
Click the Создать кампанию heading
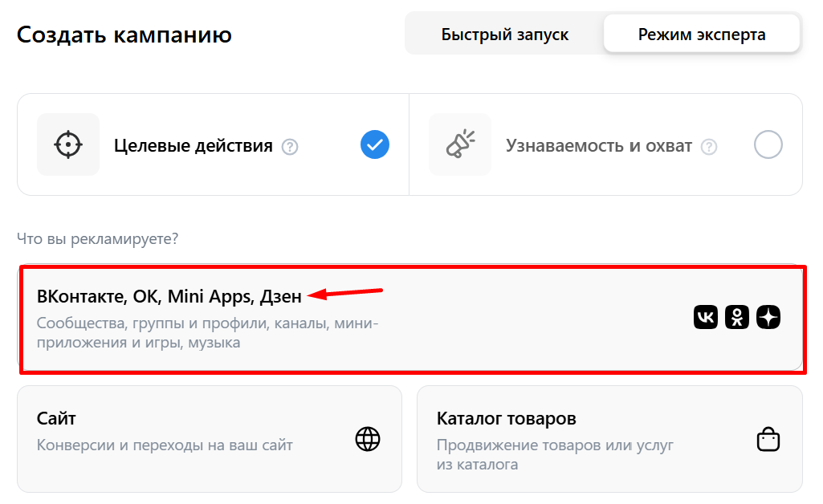[124, 35]
